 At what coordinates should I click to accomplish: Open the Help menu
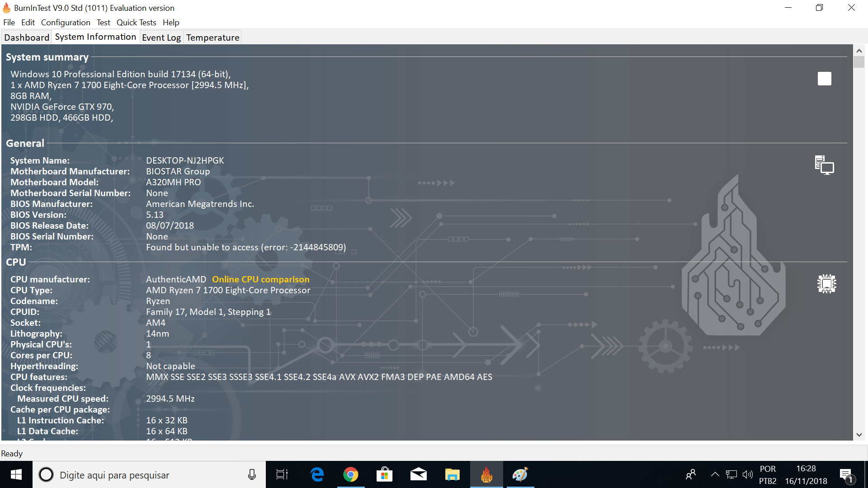171,22
